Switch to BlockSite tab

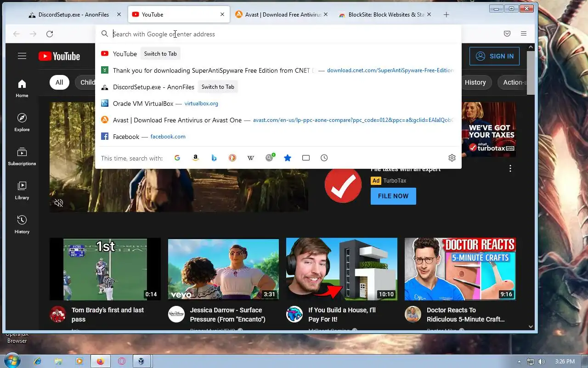pyautogui.click(x=386, y=15)
